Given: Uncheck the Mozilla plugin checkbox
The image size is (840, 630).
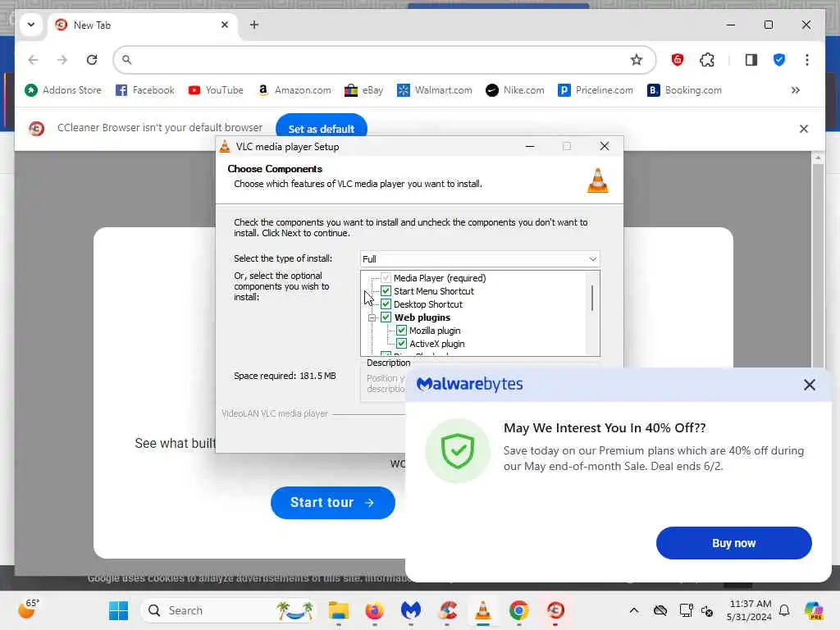Looking at the screenshot, I should (401, 331).
